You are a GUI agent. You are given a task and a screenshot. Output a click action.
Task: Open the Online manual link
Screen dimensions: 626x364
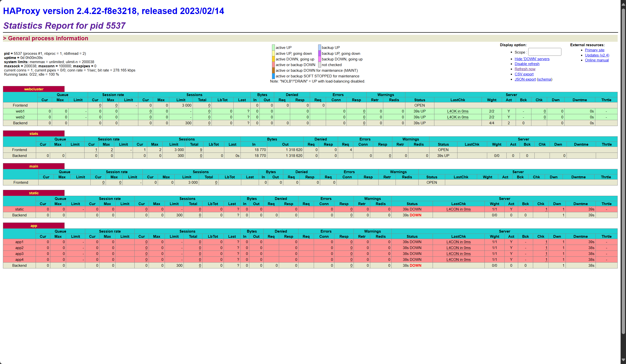pos(597,60)
